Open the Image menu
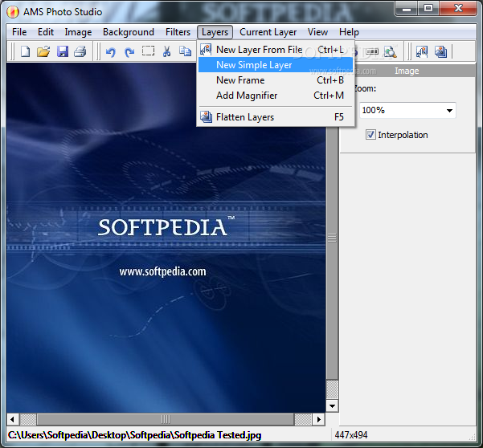 coord(78,32)
